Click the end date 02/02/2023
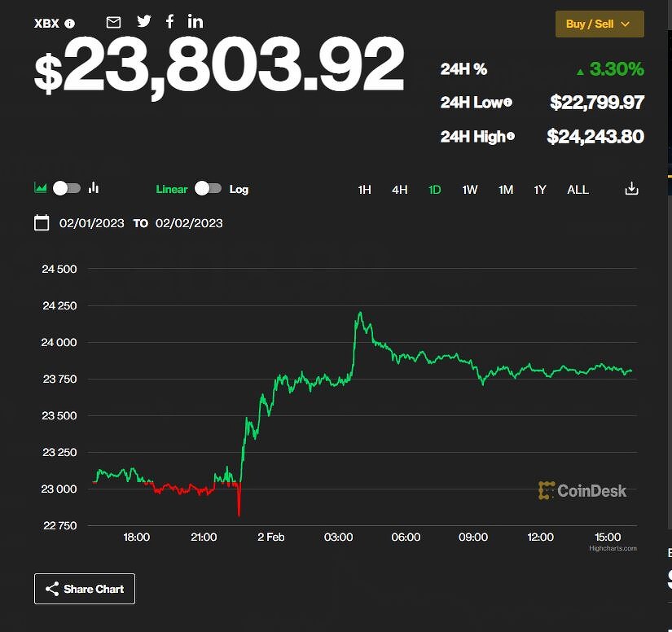This screenshot has height=632, width=672. (189, 223)
